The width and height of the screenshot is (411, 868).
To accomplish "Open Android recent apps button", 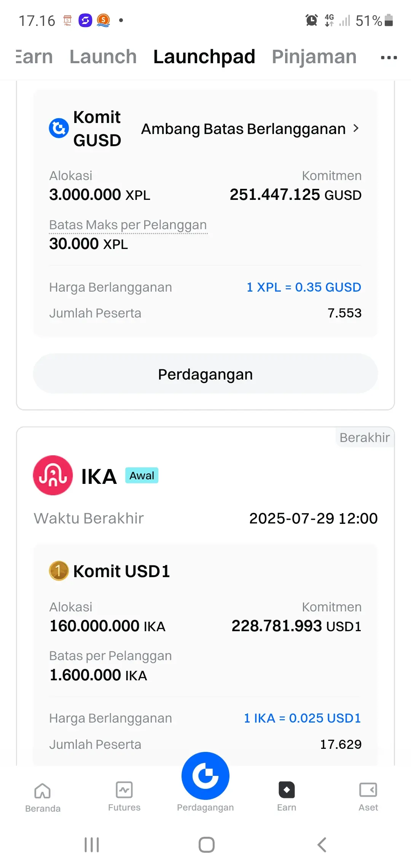I will pos(92,844).
